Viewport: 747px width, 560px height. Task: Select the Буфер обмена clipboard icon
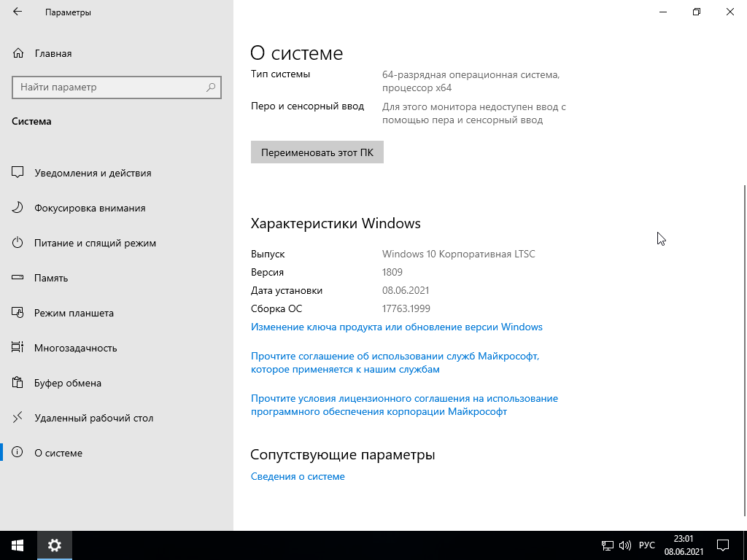click(x=18, y=382)
